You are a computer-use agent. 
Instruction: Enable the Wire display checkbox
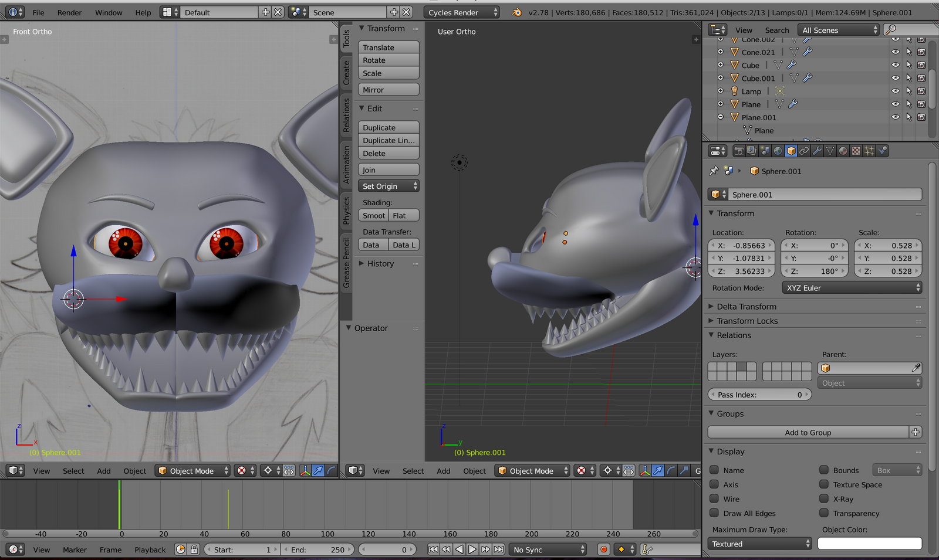pyautogui.click(x=714, y=498)
